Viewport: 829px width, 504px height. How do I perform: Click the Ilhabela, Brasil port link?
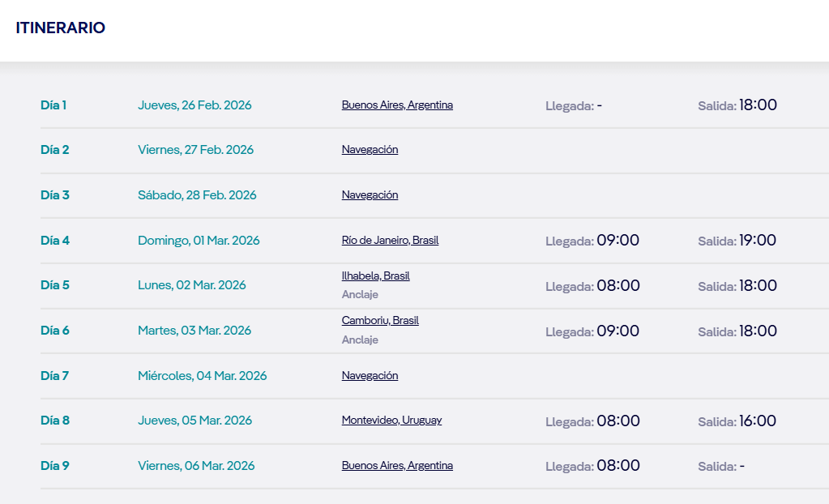tap(375, 276)
